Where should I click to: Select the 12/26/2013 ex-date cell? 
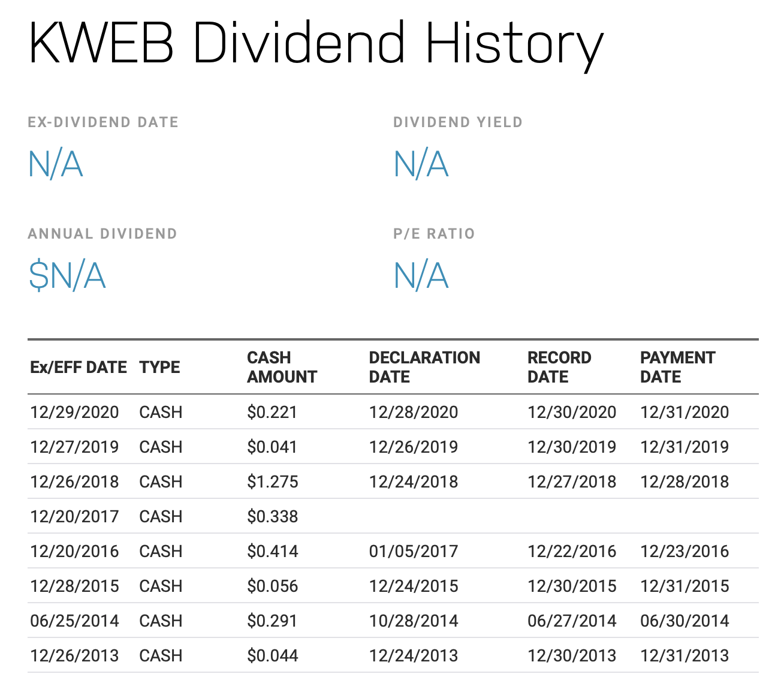pyautogui.click(x=74, y=656)
